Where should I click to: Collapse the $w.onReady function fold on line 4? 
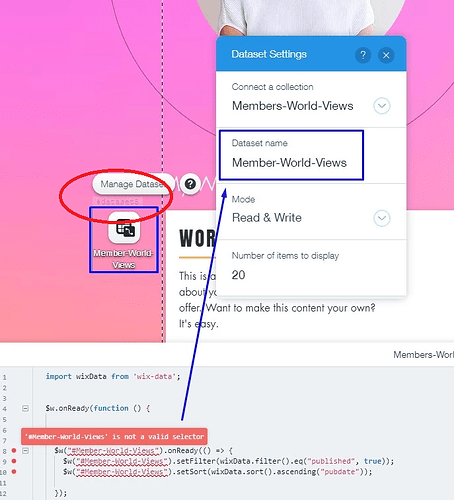pos(25,408)
